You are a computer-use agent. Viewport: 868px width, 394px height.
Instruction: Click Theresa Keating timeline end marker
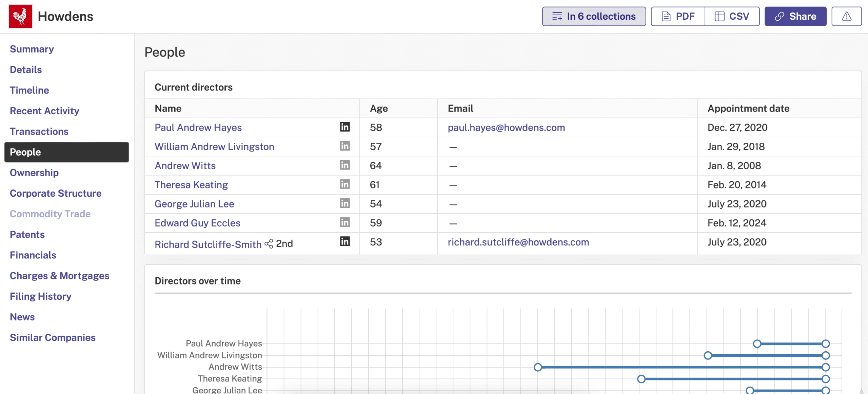tap(826, 379)
